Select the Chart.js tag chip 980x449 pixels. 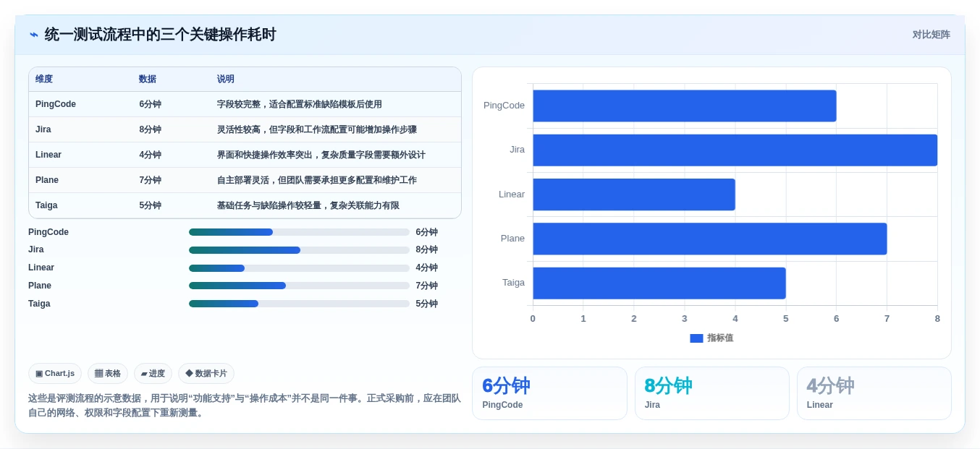tap(55, 374)
